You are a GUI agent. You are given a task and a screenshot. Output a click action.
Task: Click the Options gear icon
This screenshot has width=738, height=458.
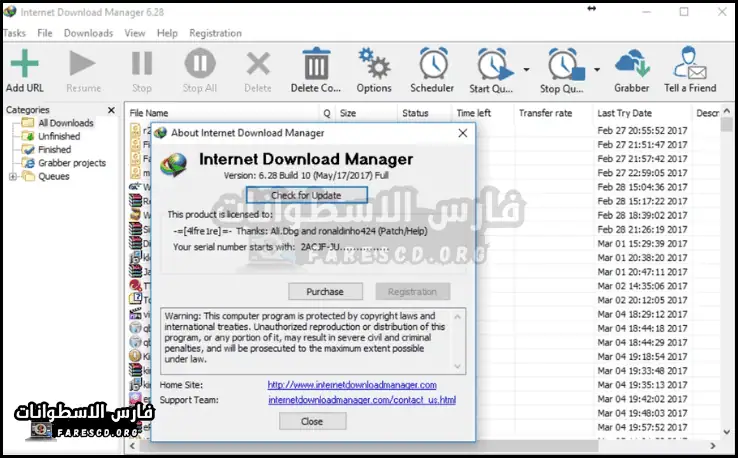(374, 66)
